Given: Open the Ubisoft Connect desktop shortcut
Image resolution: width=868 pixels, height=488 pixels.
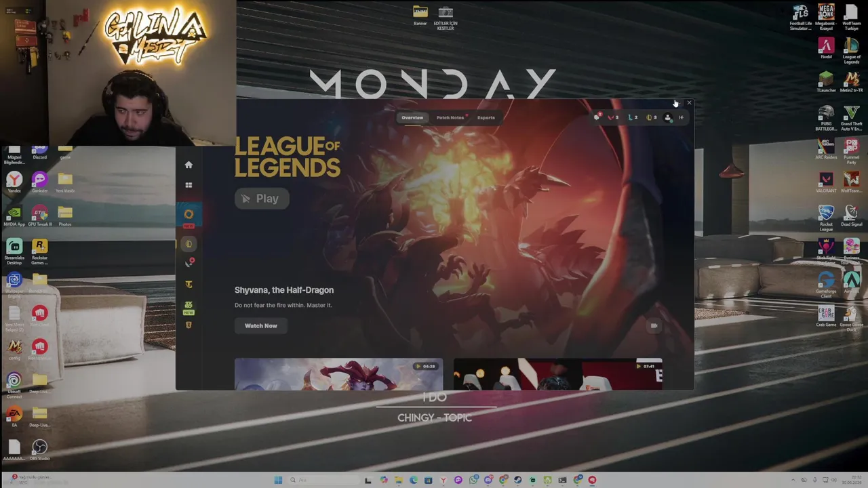Looking at the screenshot, I should pos(14,385).
